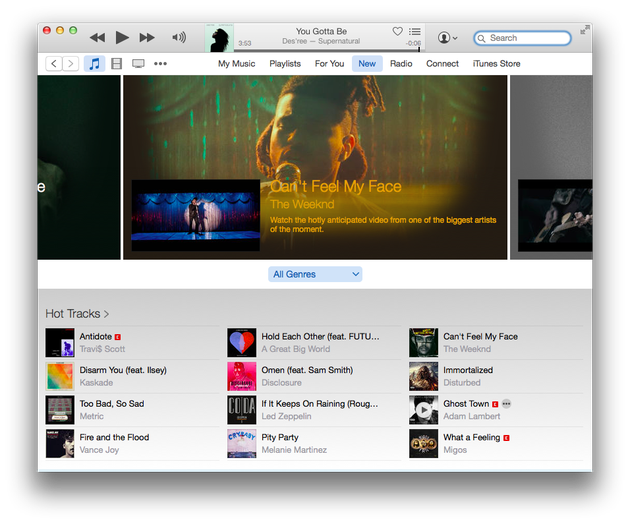Open the iTunes Store tab

point(497,63)
